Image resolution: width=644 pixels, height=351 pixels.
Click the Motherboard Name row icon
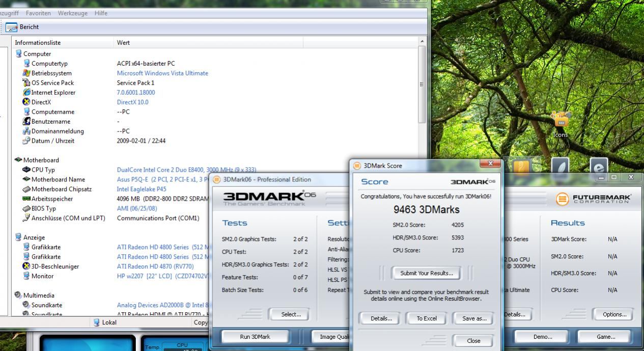pyautogui.click(x=27, y=179)
